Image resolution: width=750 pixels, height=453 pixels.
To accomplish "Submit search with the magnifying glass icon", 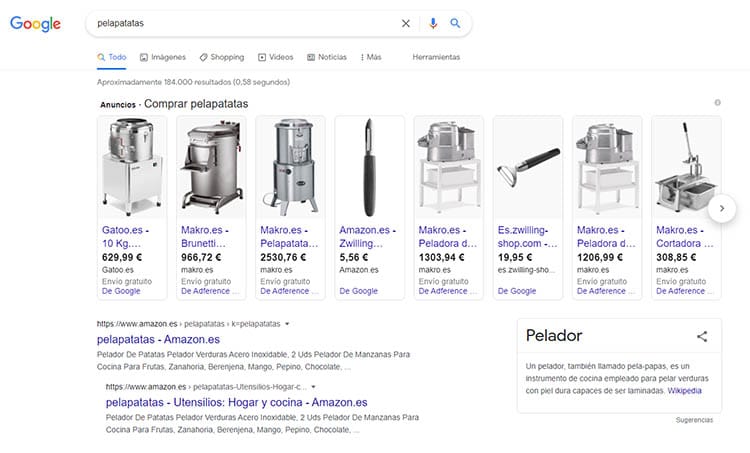I will [455, 23].
